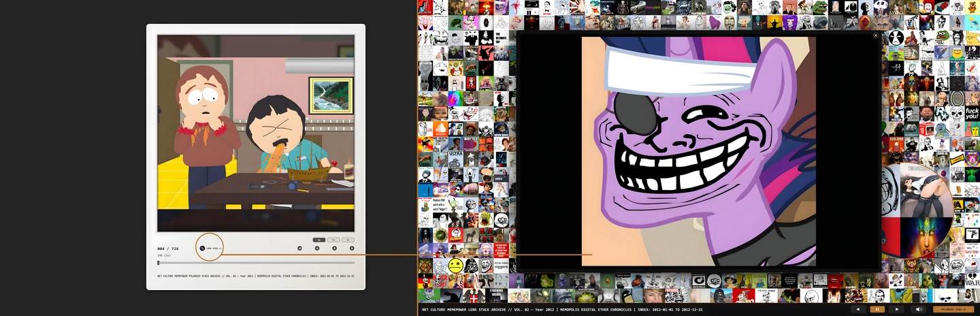980x316 pixels.
Task: Pause slideshow in the Polaroid control row
Action: (334, 248)
